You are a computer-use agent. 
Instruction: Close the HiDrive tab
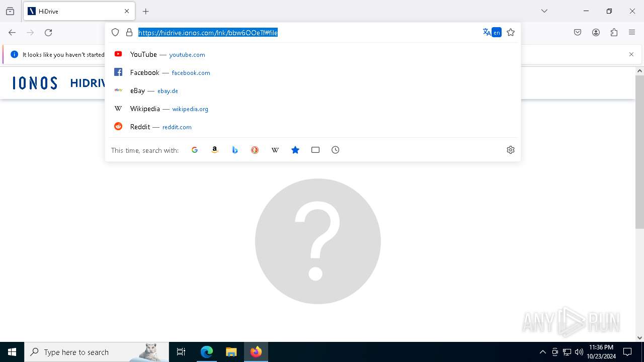(127, 11)
